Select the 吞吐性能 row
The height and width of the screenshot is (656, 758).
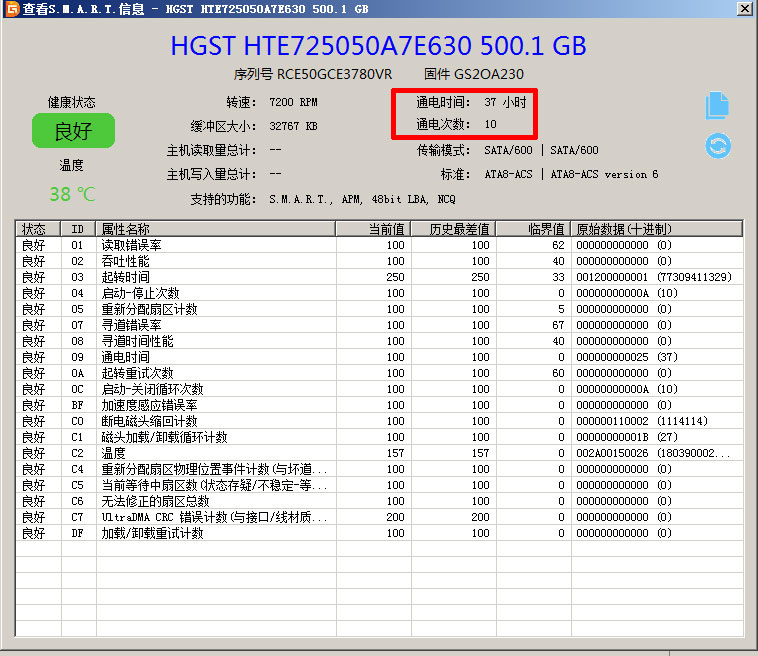click(x=379, y=261)
